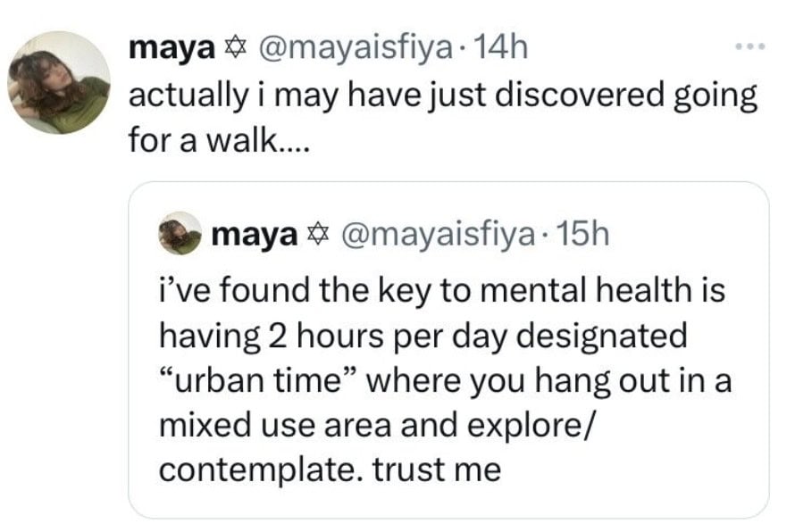The width and height of the screenshot is (795, 532).
Task: Open maya's profile from top tweet display name
Action: 171,49
